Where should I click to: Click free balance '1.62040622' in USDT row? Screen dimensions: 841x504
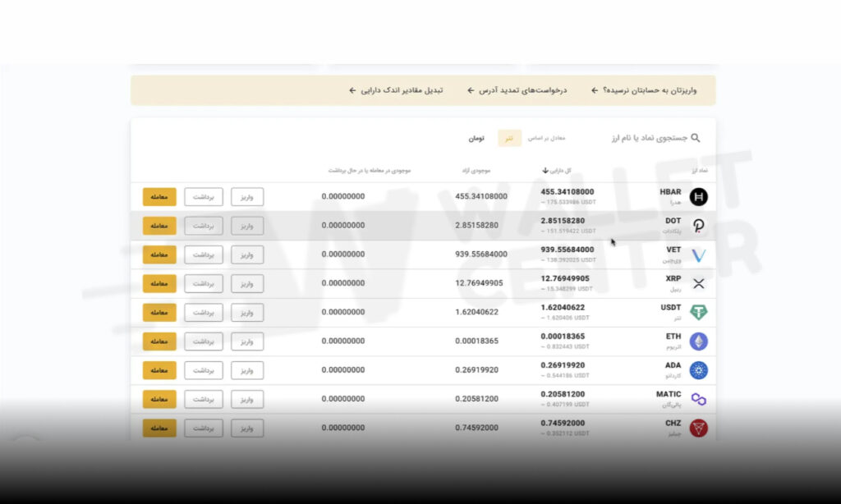(x=476, y=312)
